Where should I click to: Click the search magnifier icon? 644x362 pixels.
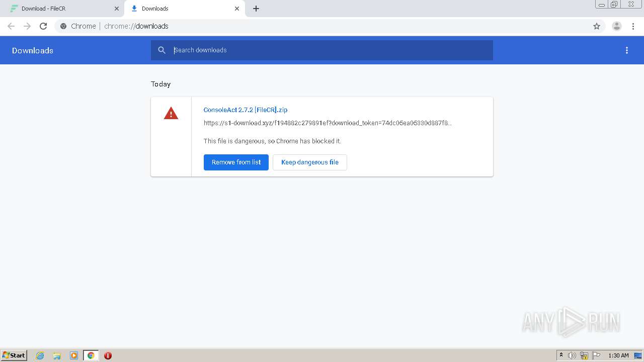(x=162, y=50)
